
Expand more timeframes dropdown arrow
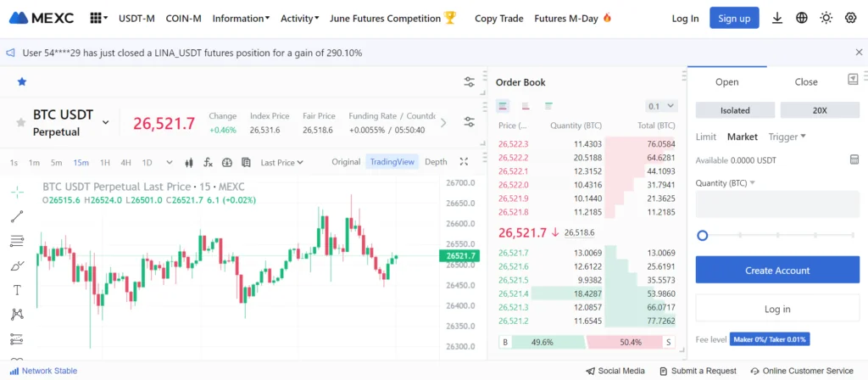[x=170, y=162]
